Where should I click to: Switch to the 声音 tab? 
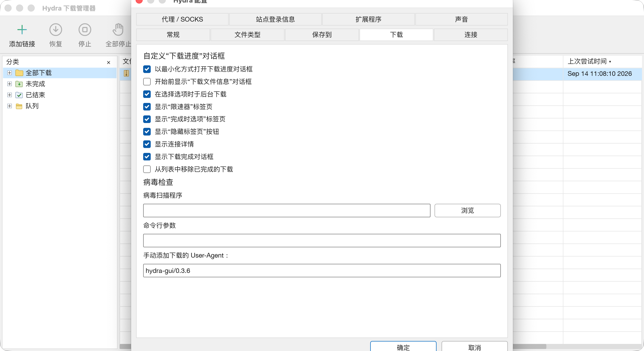[461, 19]
